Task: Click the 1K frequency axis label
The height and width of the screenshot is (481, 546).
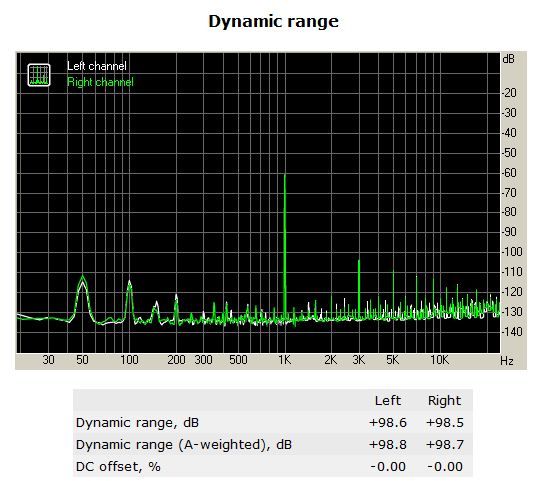Action: (284, 360)
